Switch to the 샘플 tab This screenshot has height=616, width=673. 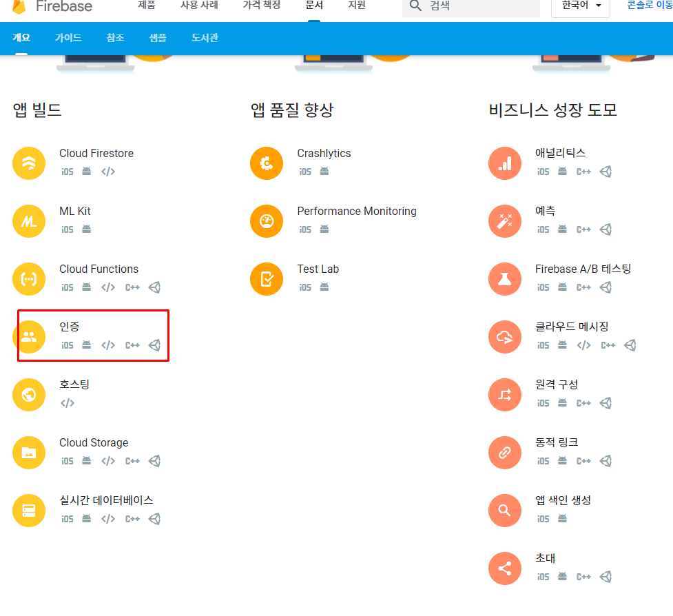(x=158, y=38)
